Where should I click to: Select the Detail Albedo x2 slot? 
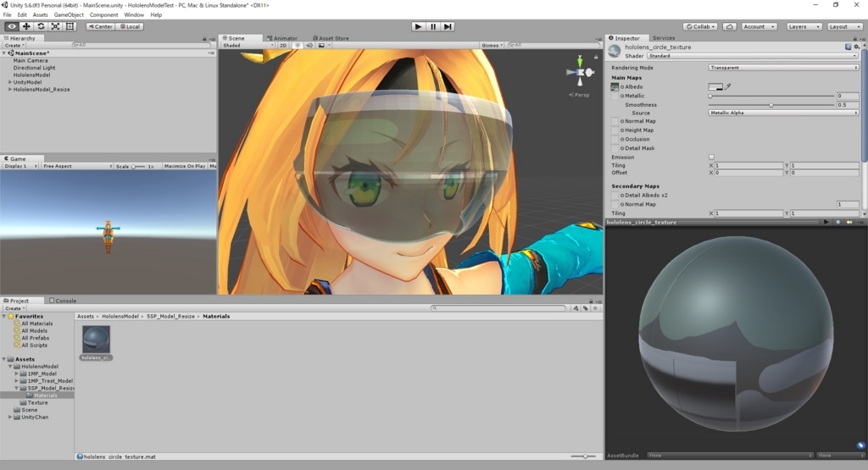[615, 195]
